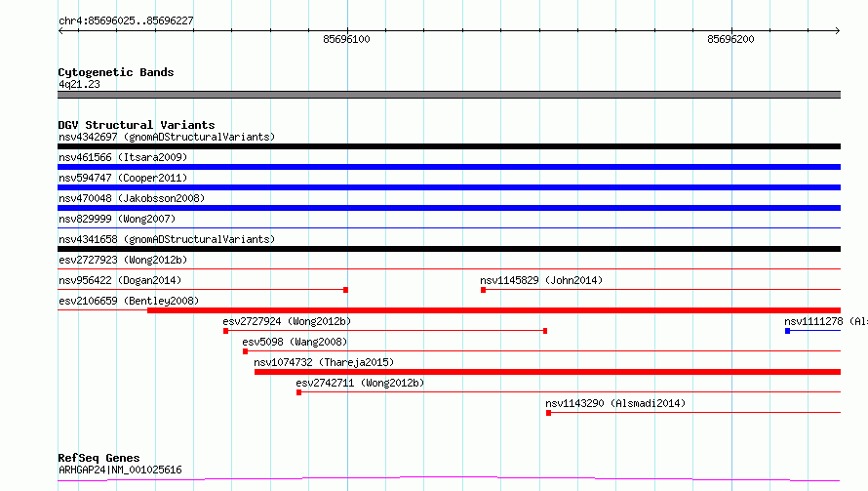Click the 85696200 ruler position label
Image resolution: width=868 pixels, height=491 pixels.
coord(730,39)
